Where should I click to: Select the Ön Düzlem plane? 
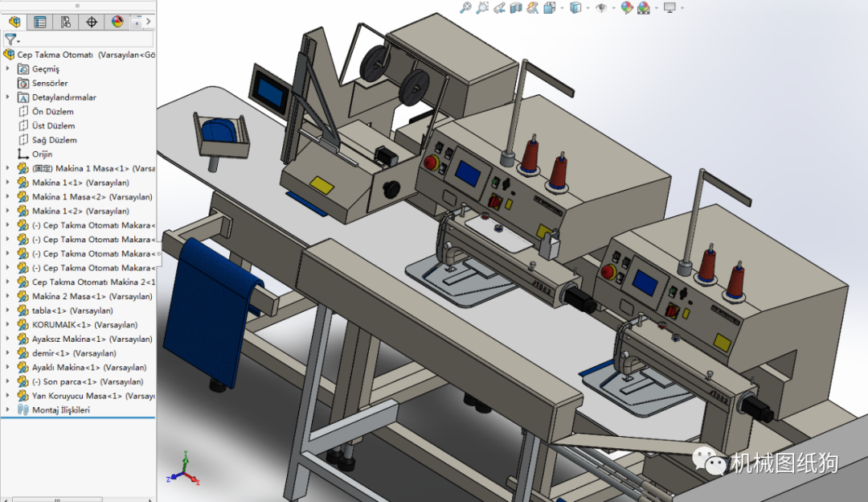tap(46, 111)
